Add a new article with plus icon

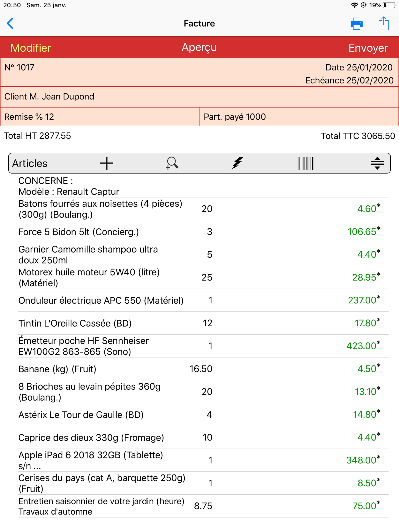(107, 163)
